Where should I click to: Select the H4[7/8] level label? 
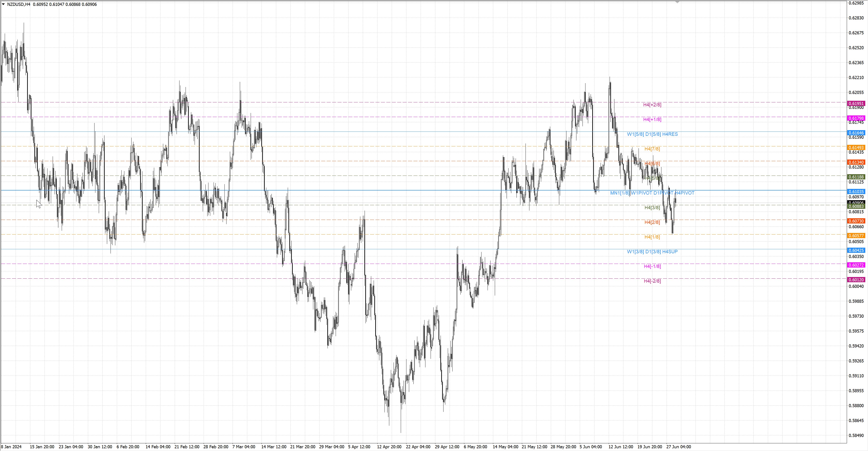pyautogui.click(x=652, y=149)
